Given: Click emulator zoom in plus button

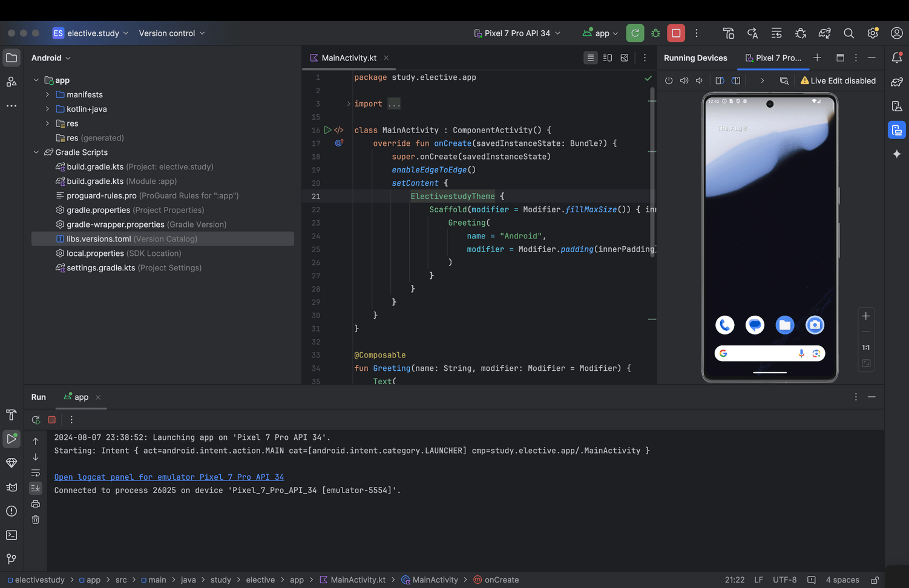Looking at the screenshot, I should point(865,316).
